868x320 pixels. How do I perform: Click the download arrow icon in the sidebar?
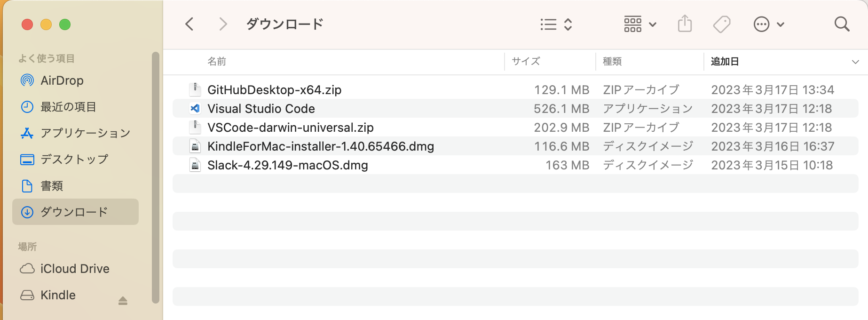(27, 212)
